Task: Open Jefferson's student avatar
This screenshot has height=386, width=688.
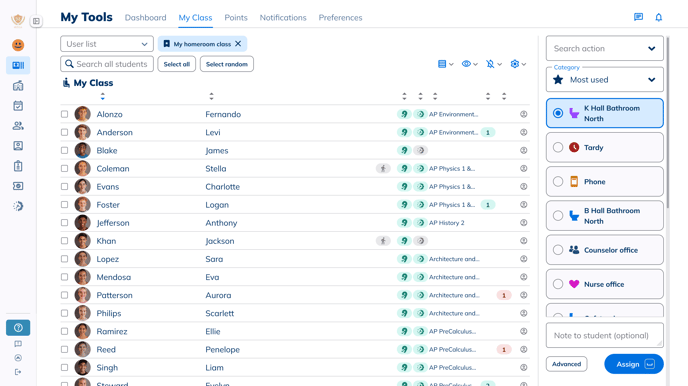Action: 82,223
